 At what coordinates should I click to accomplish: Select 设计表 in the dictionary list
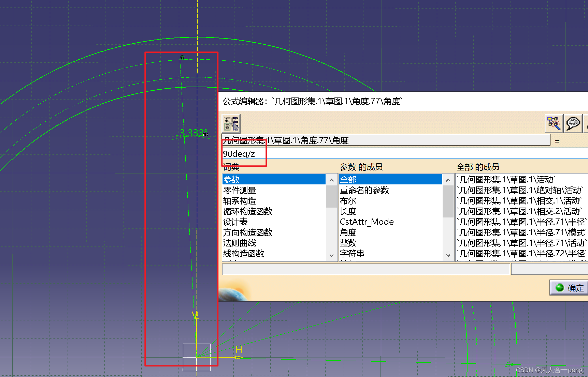tap(235, 222)
